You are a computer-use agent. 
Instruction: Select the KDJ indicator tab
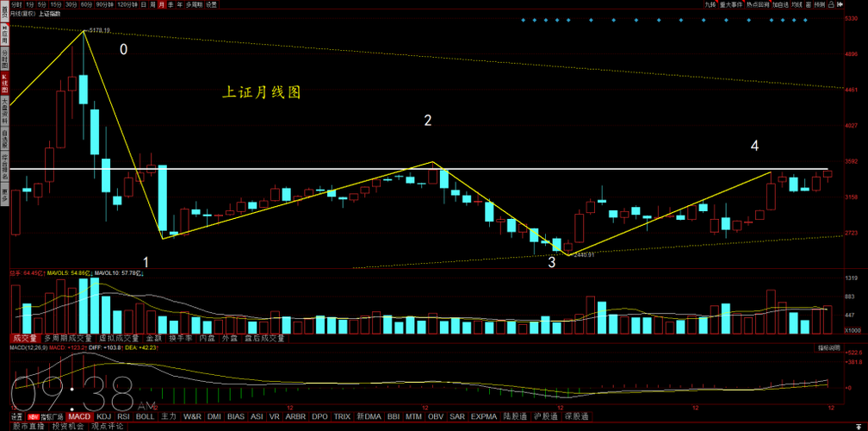pos(104,416)
